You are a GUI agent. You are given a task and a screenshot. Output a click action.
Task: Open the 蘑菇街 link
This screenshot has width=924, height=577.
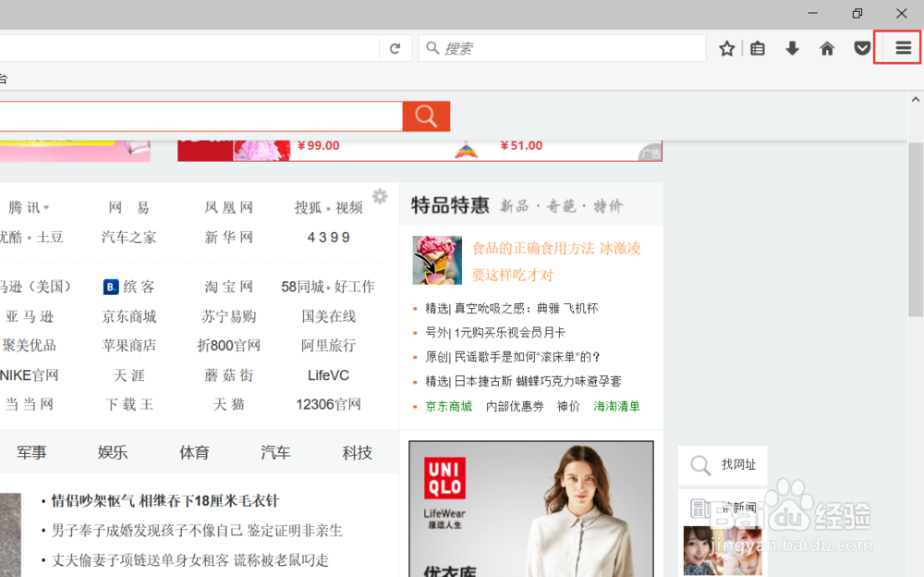(228, 375)
